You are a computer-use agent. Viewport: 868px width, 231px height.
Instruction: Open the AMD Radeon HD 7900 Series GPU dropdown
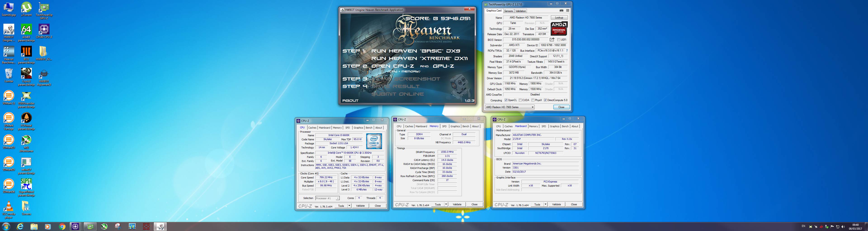point(509,107)
